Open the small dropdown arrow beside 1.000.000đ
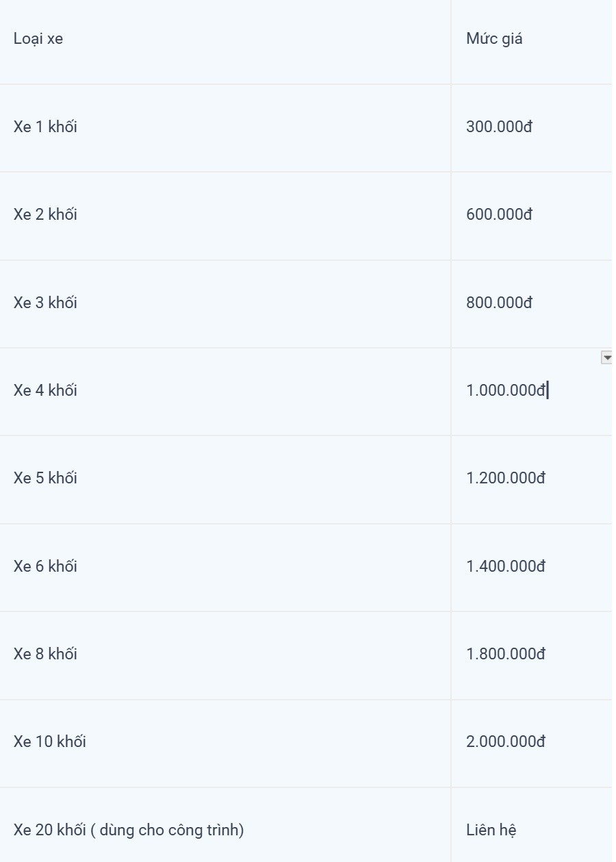Screen dimensions: 616x862 click(606, 357)
